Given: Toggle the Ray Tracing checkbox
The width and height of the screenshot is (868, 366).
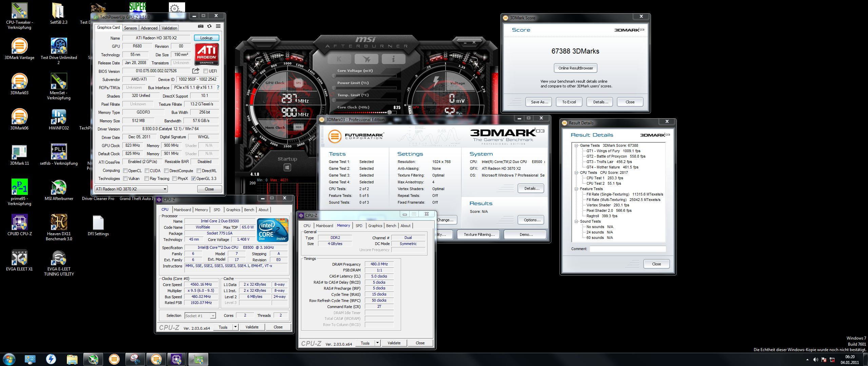Looking at the screenshot, I should click(x=146, y=179).
